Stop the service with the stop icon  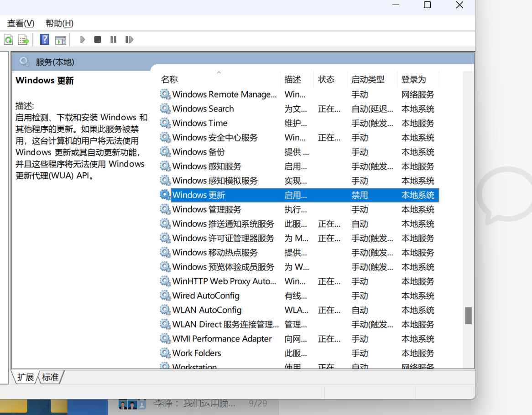(98, 40)
